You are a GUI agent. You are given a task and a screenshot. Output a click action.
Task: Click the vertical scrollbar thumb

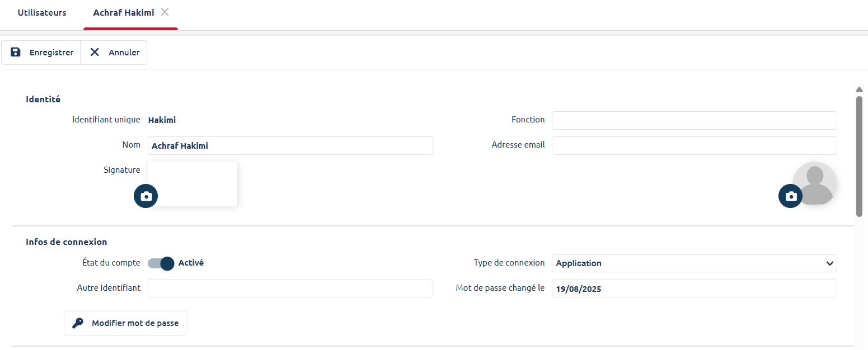859,156
